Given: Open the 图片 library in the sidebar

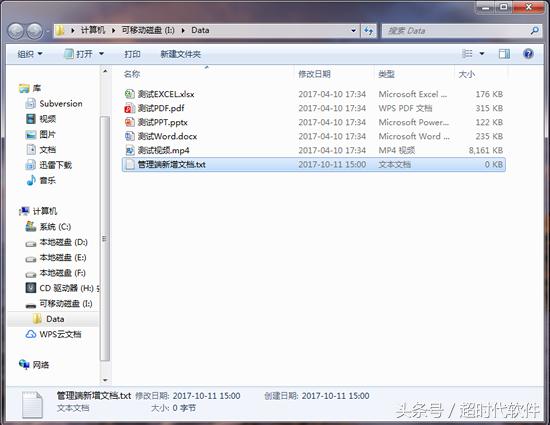Looking at the screenshot, I should (x=41, y=134).
